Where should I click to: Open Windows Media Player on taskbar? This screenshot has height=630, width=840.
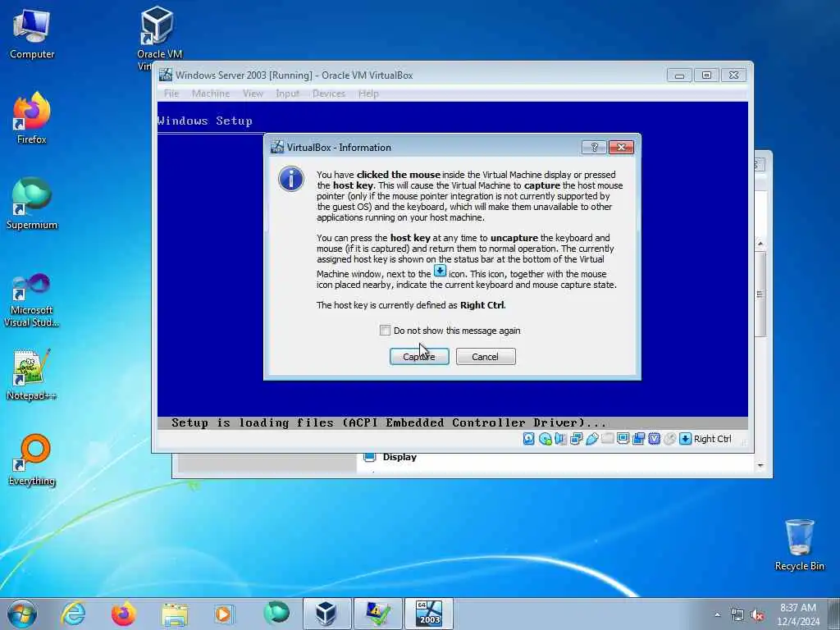223,614
